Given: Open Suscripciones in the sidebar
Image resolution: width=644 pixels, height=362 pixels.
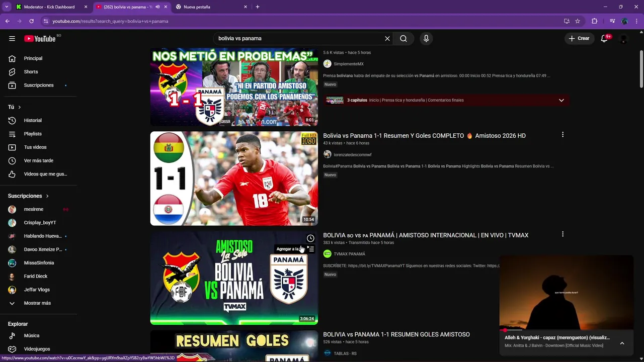Looking at the screenshot, I should (x=39, y=85).
